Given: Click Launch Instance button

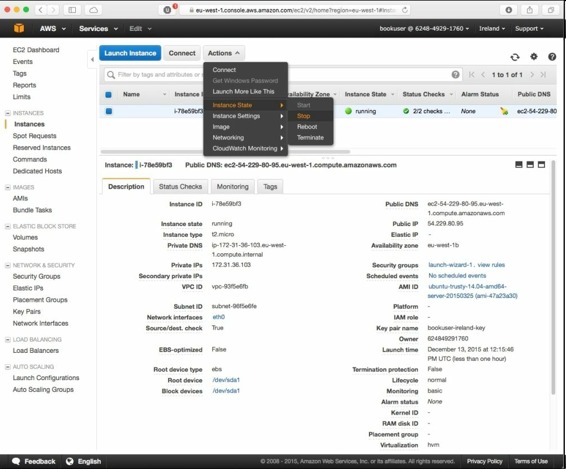Looking at the screenshot, I should [x=130, y=53].
